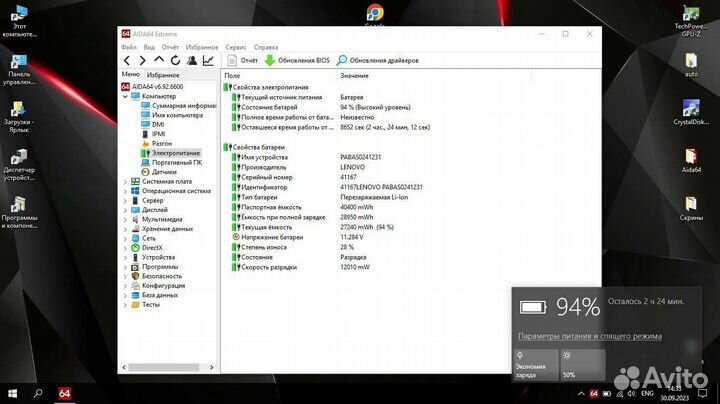Select Суммарная информация tree item
The image size is (720, 404).
tap(179, 106)
